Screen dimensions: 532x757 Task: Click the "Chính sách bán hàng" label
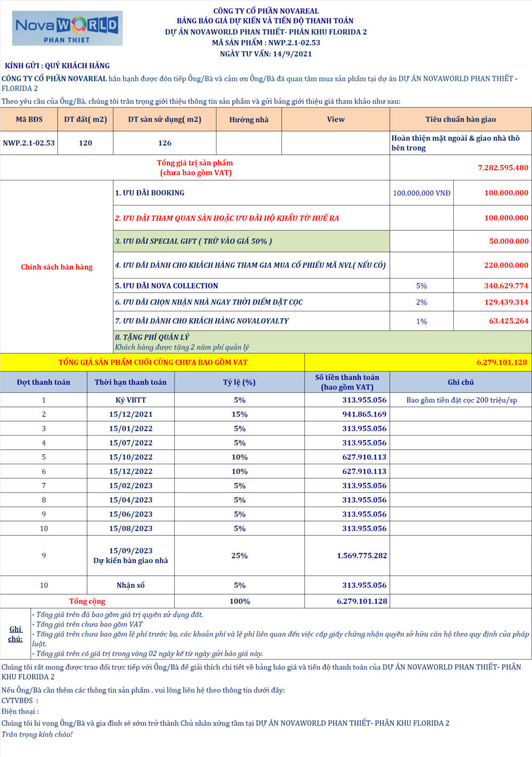pos(56,267)
